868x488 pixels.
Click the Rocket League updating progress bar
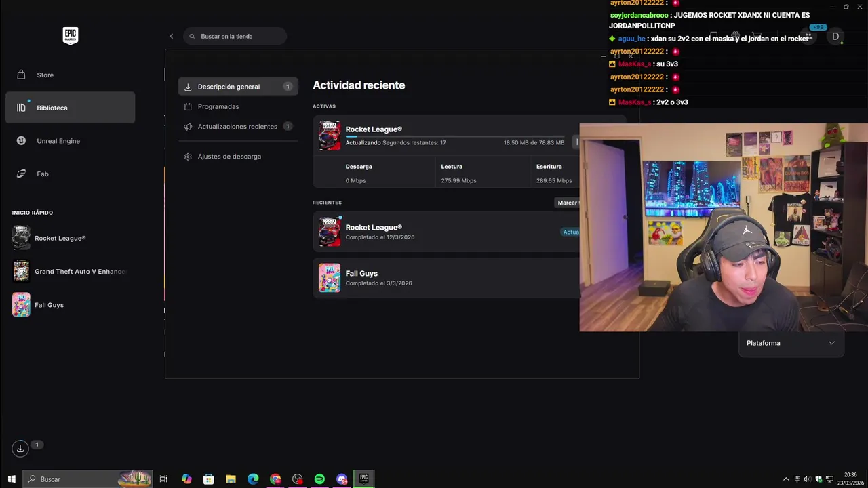pos(454,136)
